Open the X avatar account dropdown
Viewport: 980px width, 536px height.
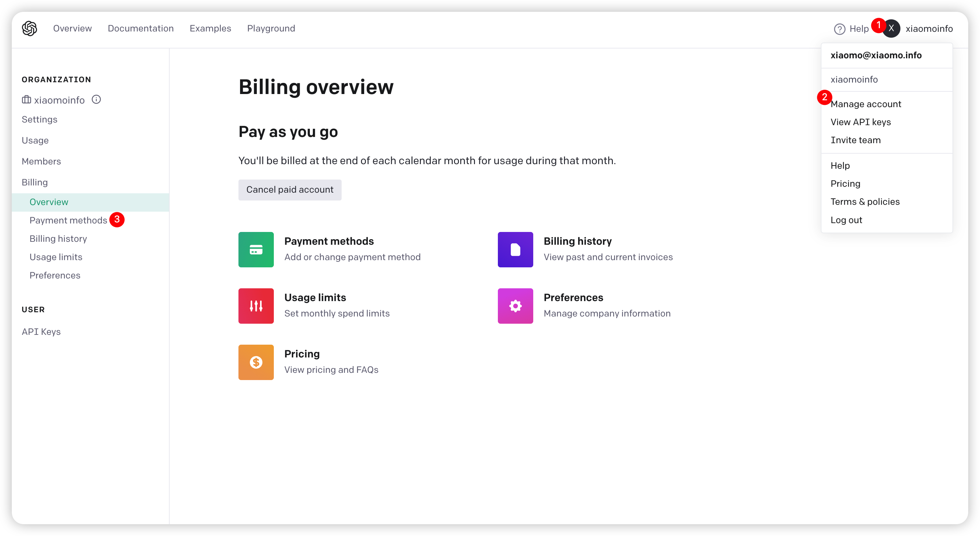891,29
